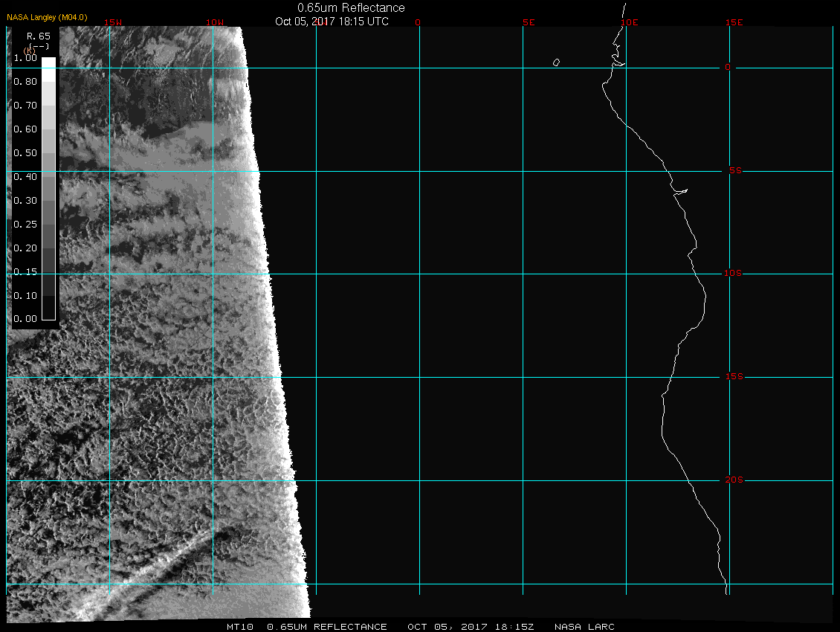Screen dimensions: 840x632
Task: Click the 'Oct 05, 2017 18:15 UTC' timestamp
Action: click(x=332, y=22)
